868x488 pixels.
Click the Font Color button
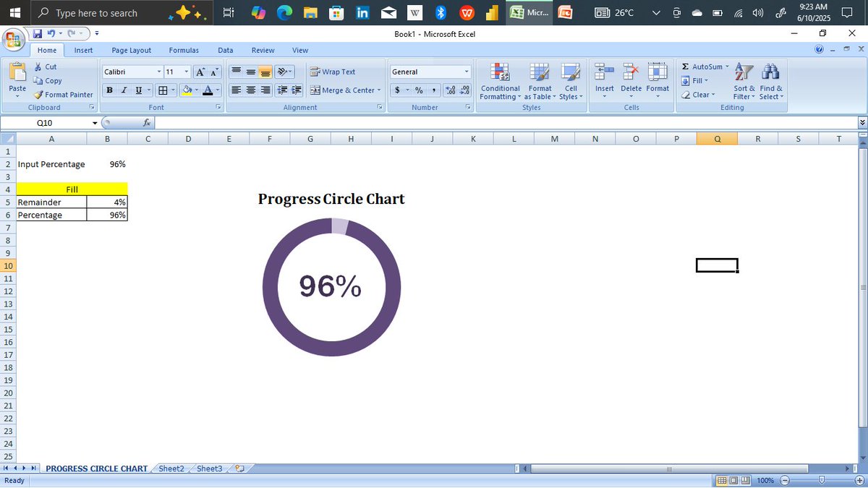point(208,90)
